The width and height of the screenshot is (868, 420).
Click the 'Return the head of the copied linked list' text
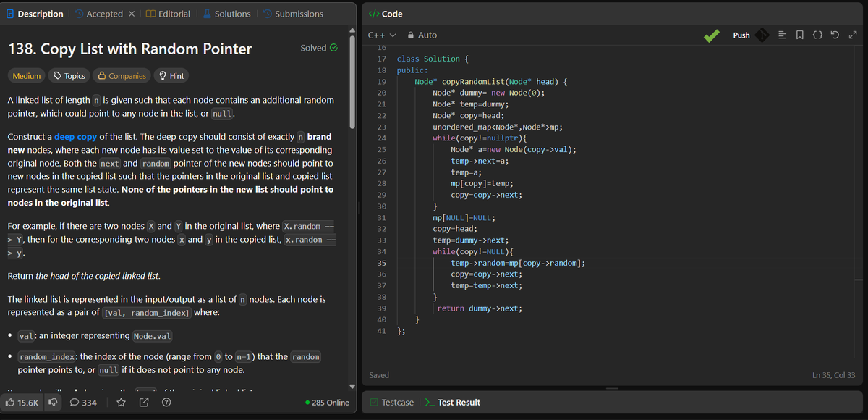[84, 276]
